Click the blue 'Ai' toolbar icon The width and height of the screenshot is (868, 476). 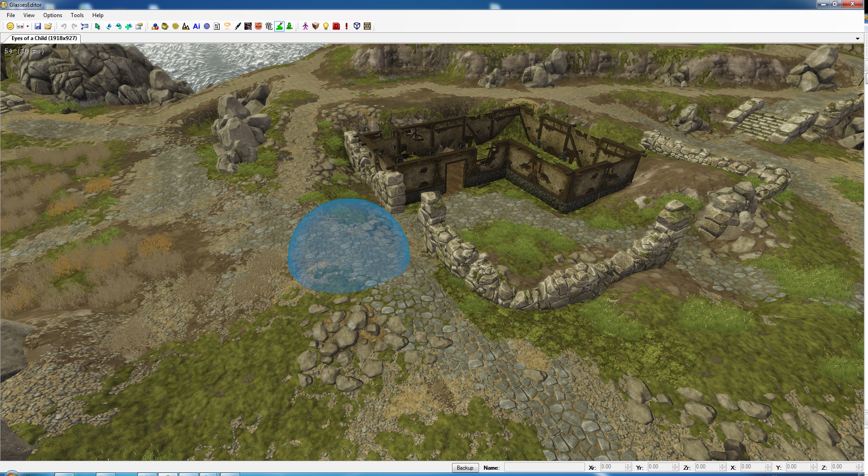point(196,27)
